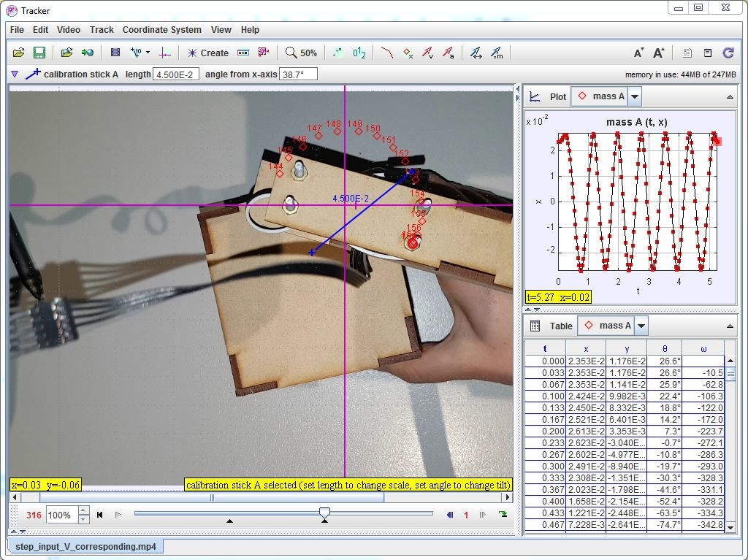Click the frame readout 316

point(34,515)
